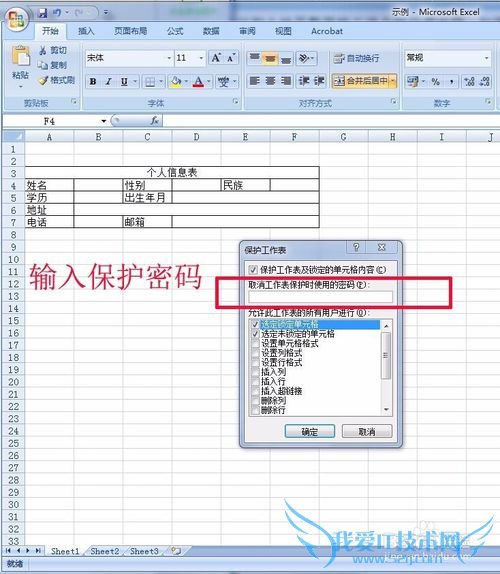
Task: Open alignment group dialog launcher
Action: pyautogui.click(x=393, y=101)
